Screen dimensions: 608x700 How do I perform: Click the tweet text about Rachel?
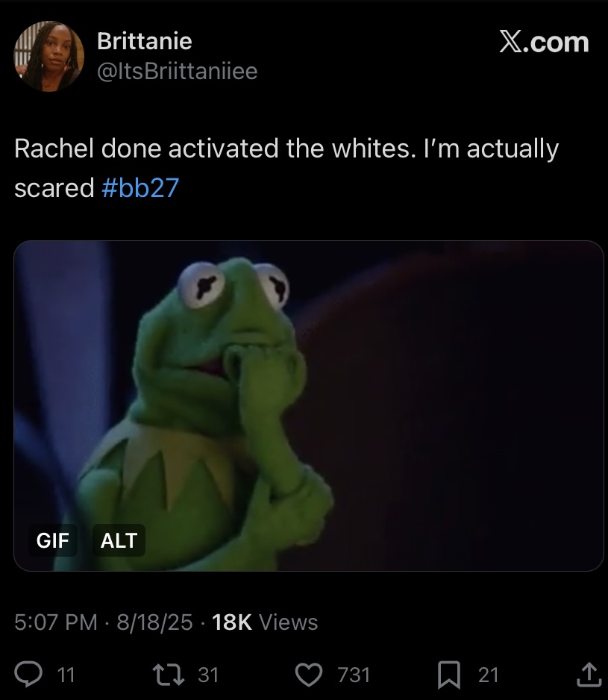tap(286, 168)
